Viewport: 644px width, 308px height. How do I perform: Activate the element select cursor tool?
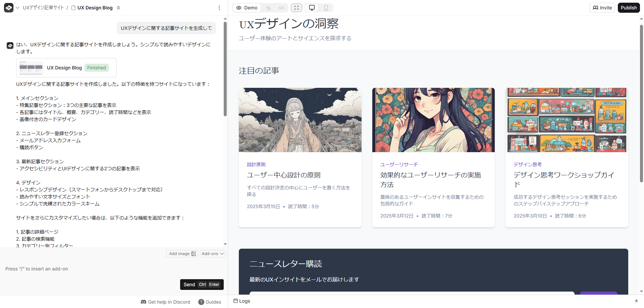(268, 8)
